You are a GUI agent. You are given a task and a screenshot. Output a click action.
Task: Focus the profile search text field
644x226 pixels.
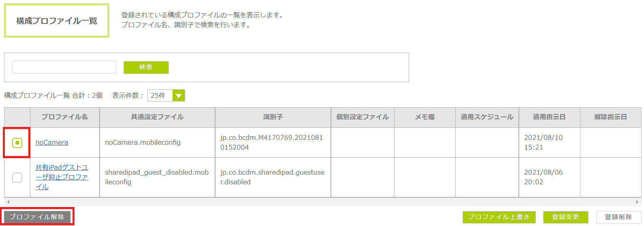pyautogui.click(x=64, y=67)
